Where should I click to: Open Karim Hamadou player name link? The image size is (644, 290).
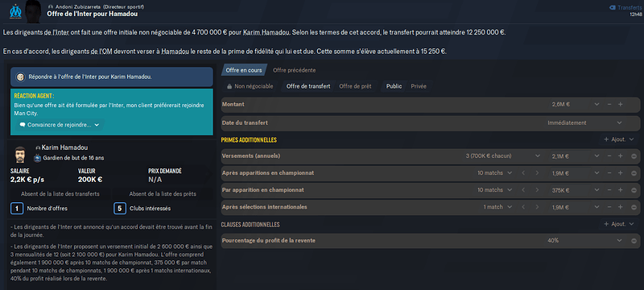pos(64,147)
